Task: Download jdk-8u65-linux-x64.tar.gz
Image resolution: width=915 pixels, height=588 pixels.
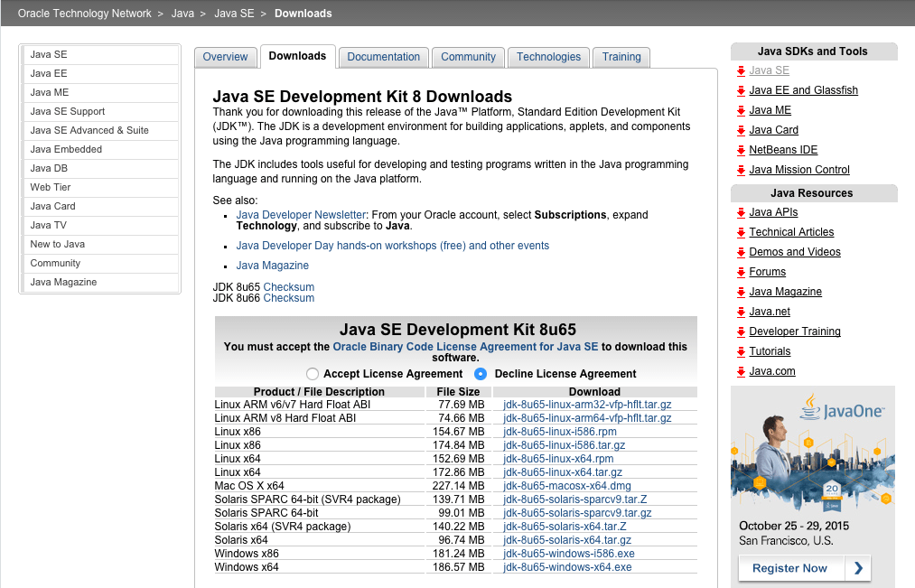Action: 563,472
